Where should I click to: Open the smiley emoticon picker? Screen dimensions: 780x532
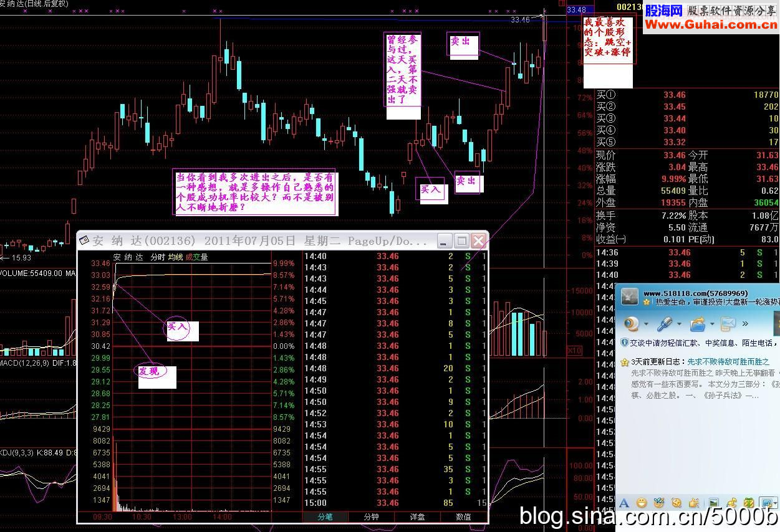tap(642, 503)
